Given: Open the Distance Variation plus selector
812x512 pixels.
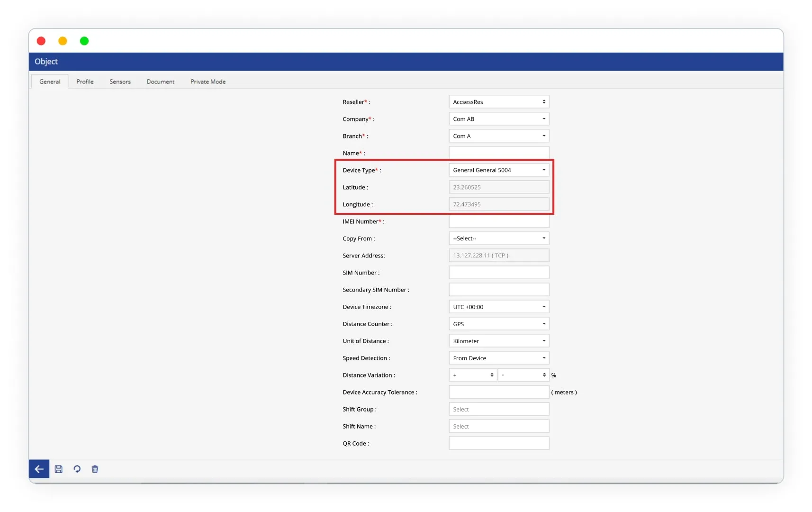Looking at the screenshot, I should [x=472, y=375].
